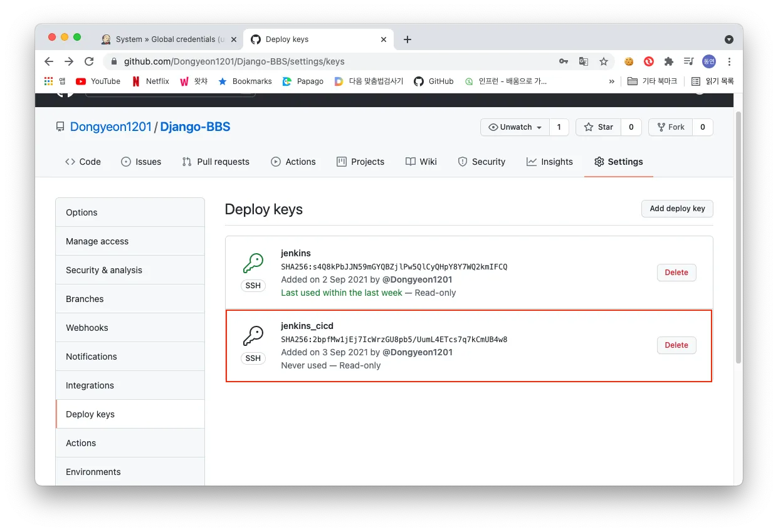Open the Wiki tab
This screenshot has width=778, height=532.
click(x=421, y=162)
